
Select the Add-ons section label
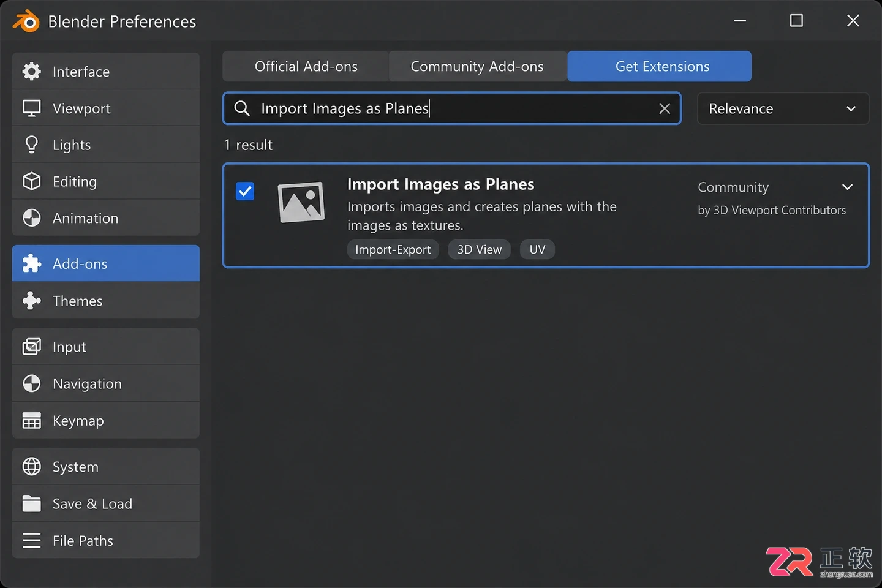(x=80, y=264)
